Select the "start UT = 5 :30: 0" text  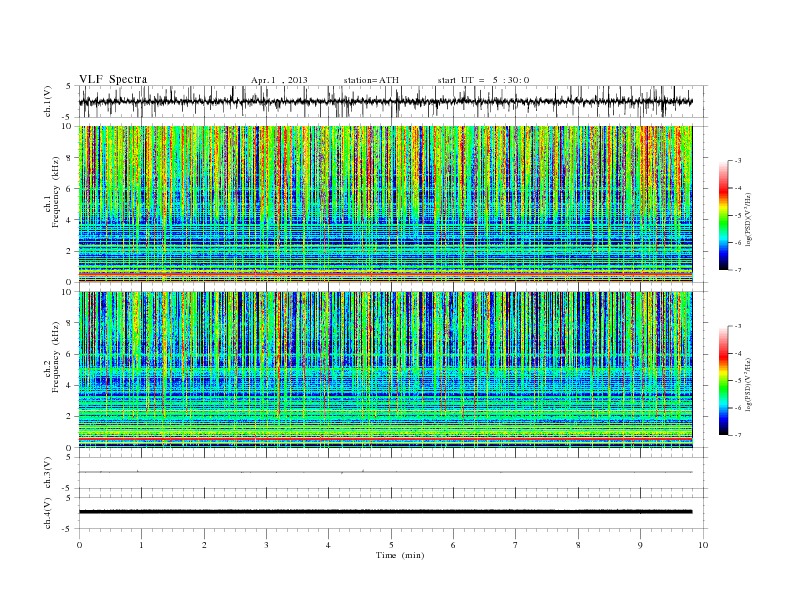tap(483, 80)
